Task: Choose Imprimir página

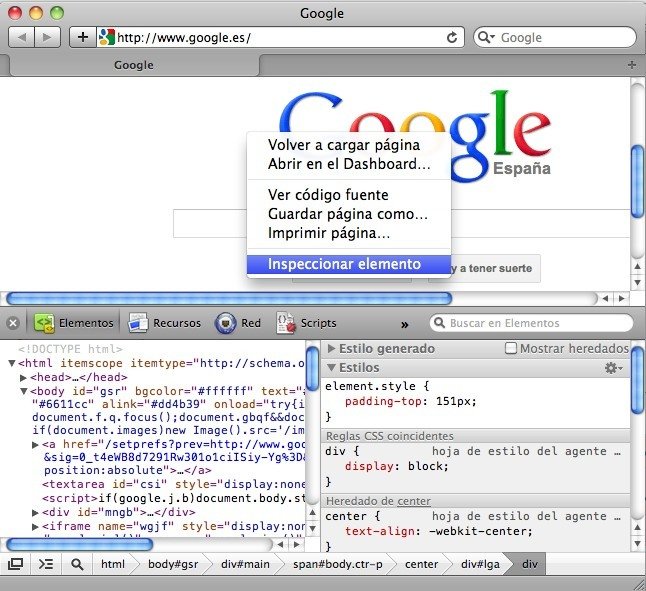Action: (x=349, y=233)
